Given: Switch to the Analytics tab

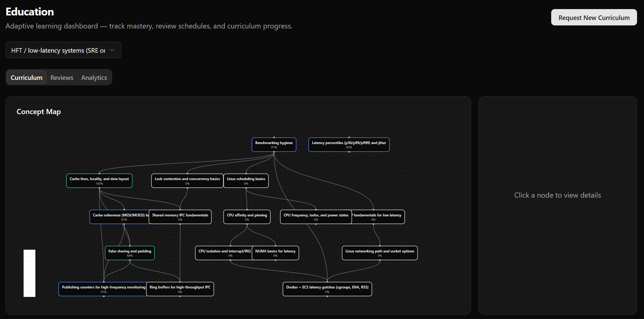Looking at the screenshot, I should point(94,77).
